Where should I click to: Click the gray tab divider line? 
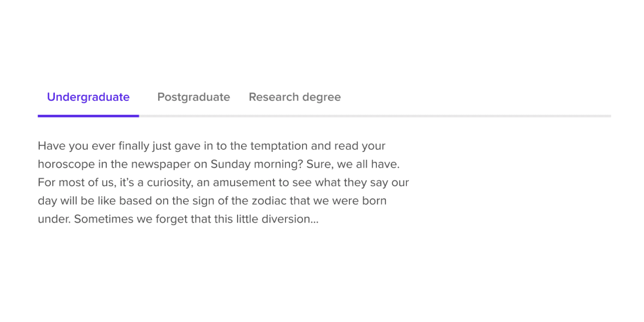(x=375, y=116)
